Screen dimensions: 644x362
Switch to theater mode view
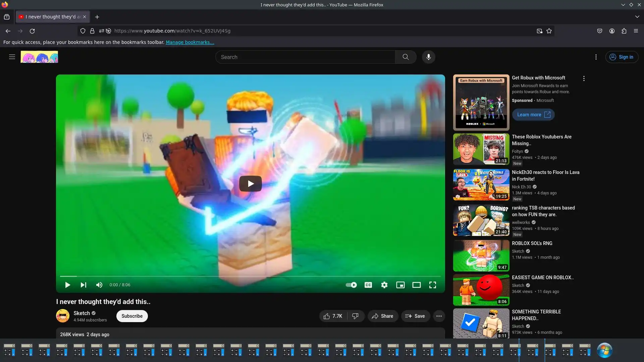pos(416,285)
